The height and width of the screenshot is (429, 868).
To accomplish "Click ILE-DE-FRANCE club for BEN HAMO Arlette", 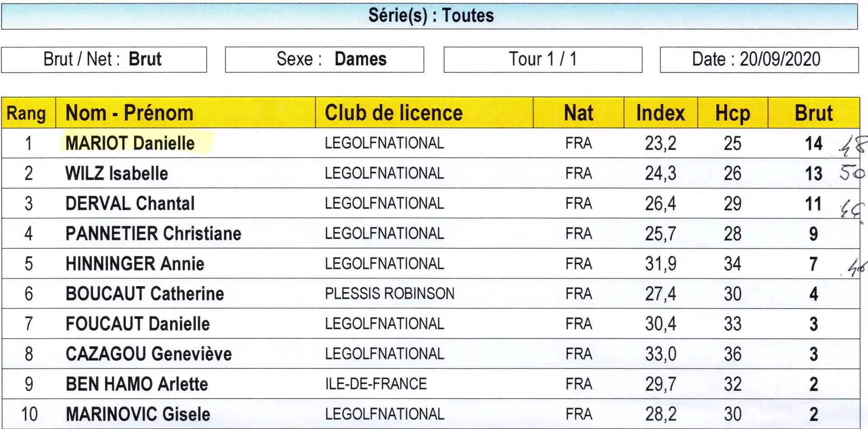I will click(376, 384).
